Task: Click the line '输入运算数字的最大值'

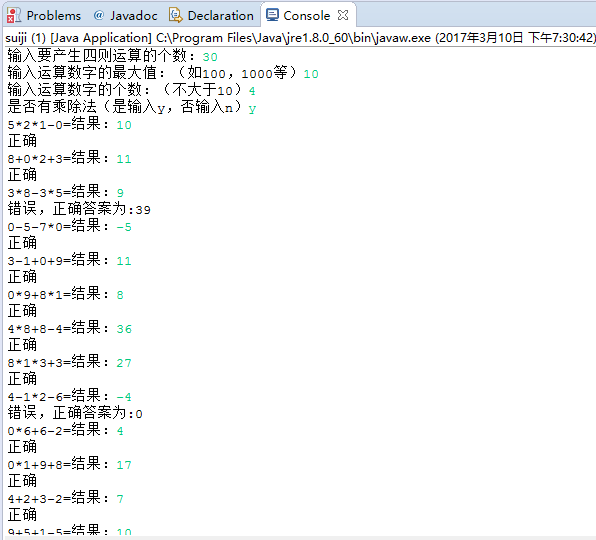Action: (163, 73)
